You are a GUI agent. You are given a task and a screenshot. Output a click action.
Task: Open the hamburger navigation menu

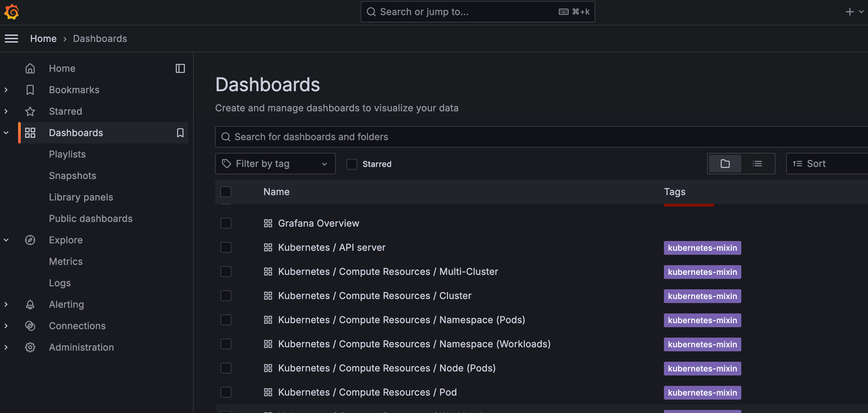point(11,39)
